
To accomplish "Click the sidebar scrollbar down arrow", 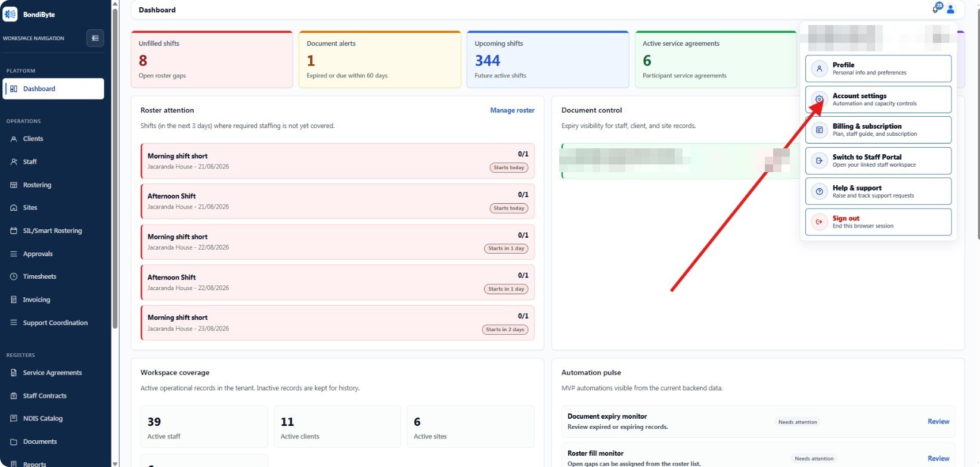I will coord(115,463).
